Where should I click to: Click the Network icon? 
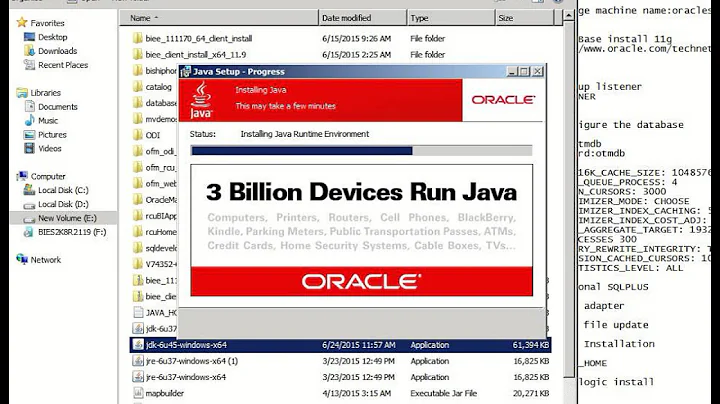pos(22,259)
